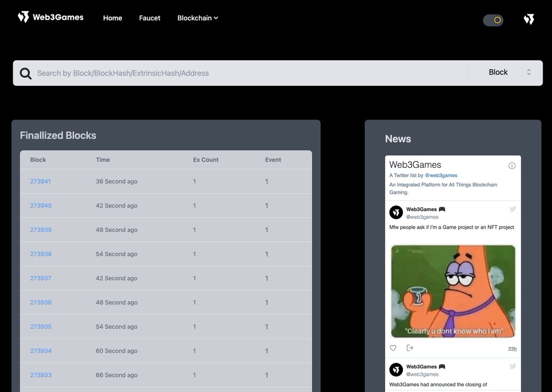The width and height of the screenshot is (552, 392).
Task: Click Web3Games avatar on the second tweet
Action: (x=397, y=370)
